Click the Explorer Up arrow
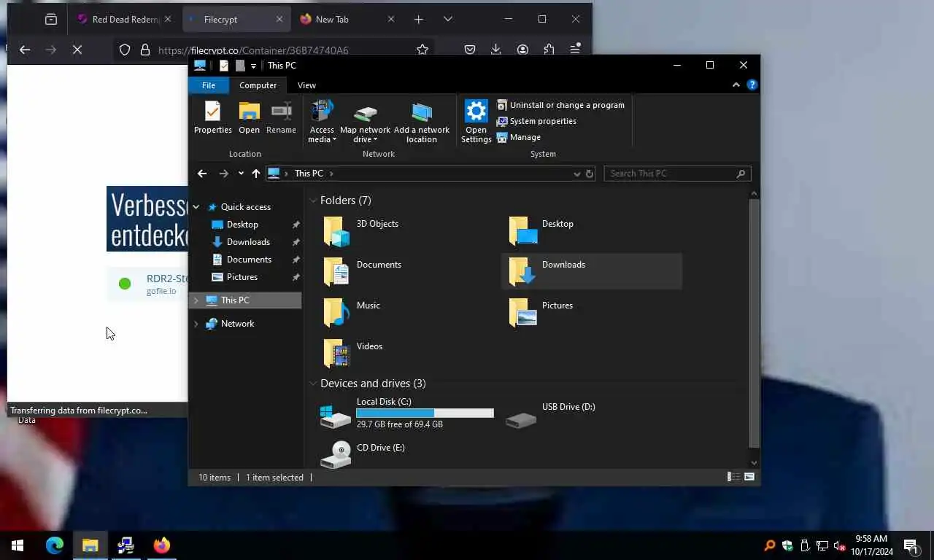The width and height of the screenshot is (934, 560). (x=255, y=174)
